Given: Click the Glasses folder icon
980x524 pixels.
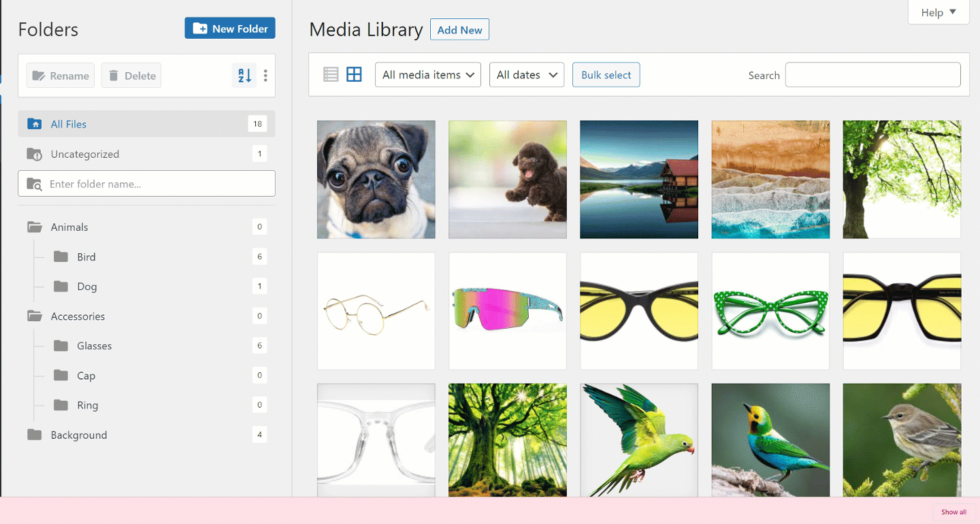Looking at the screenshot, I should click(61, 346).
